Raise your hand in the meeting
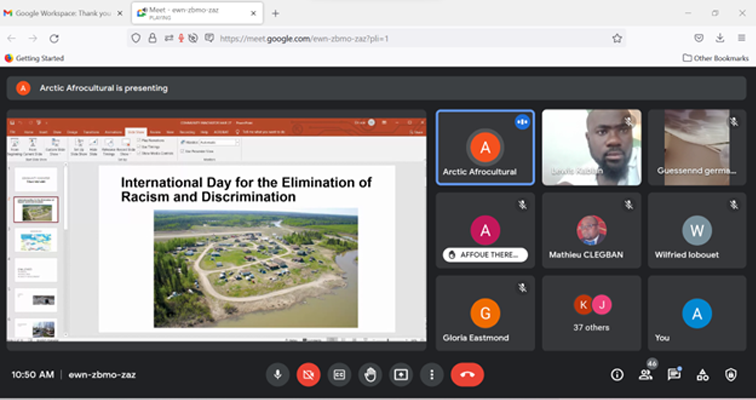The width and height of the screenshot is (756, 400). pos(370,374)
